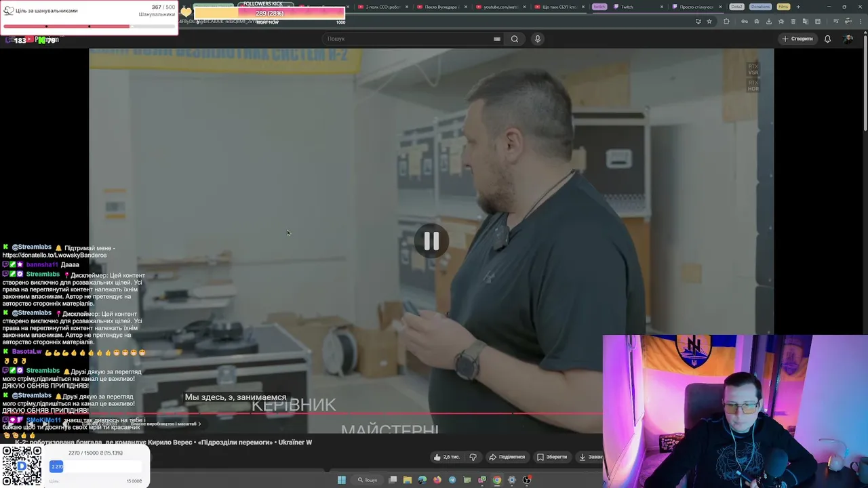The width and height of the screenshot is (868, 488).
Task: Launch Firefox from the taskbar
Action: [437, 480]
